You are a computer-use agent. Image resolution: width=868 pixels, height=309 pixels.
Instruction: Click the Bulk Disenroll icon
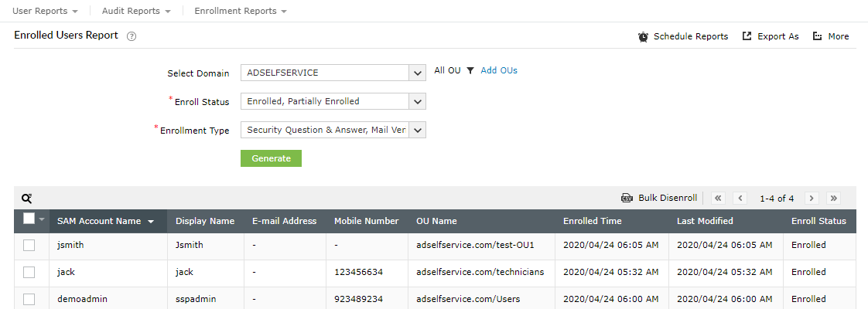click(x=627, y=198)
